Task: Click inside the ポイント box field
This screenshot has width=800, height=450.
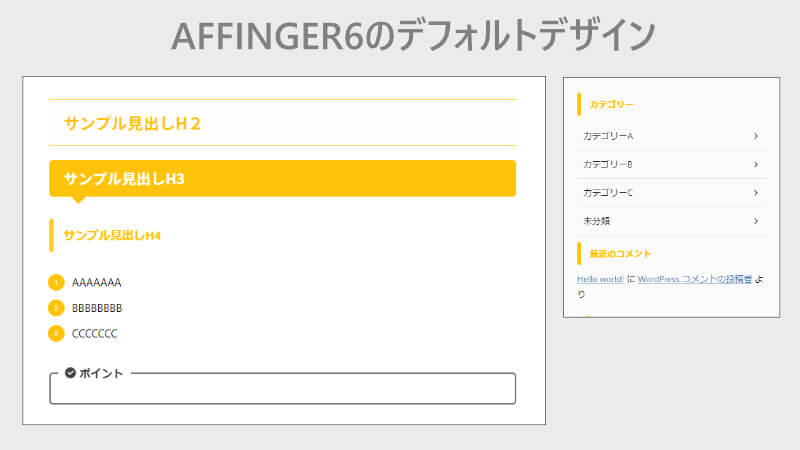Action: [x=283, y=389]
